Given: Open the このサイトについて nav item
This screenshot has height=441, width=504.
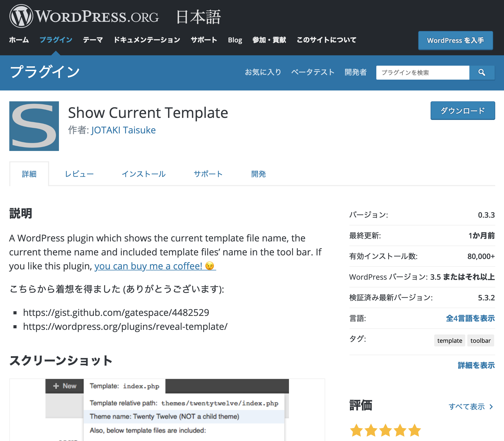Looking at the screenshot, I should [x=326, y=40].
